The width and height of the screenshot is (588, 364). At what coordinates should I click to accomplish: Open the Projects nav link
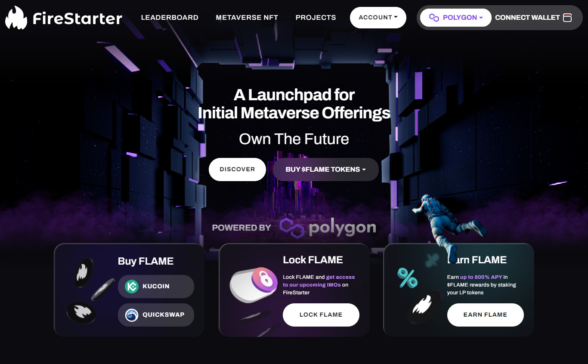click(316, 18)
